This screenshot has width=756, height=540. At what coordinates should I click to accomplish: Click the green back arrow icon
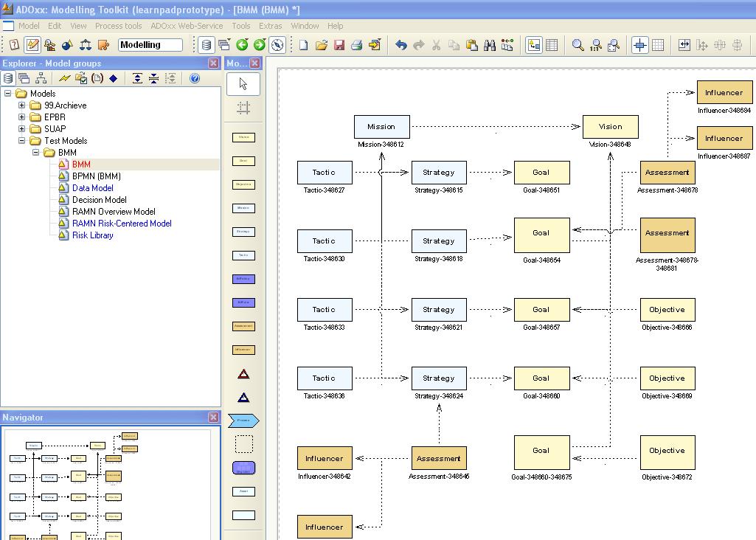pyautogui.click(x=242, y=45)
